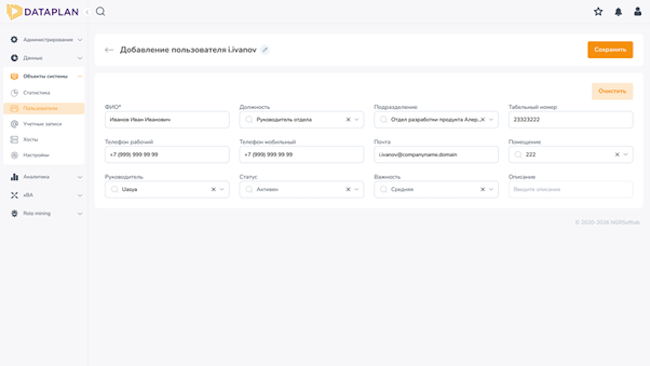This screenshot has height=366, width=650.
Task: Go back using the left arrow
Action: click(x=109, y=50)
